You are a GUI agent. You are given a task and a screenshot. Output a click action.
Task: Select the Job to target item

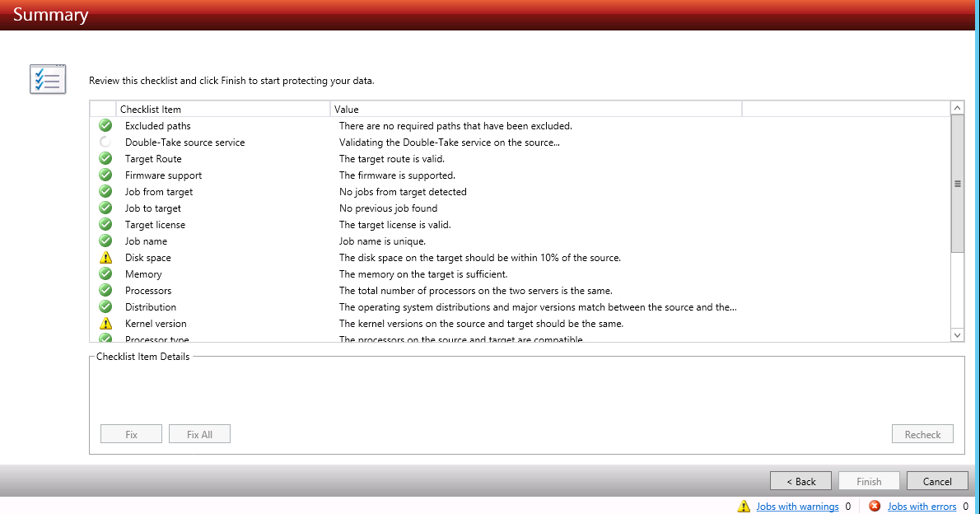[x=520, y=208]
